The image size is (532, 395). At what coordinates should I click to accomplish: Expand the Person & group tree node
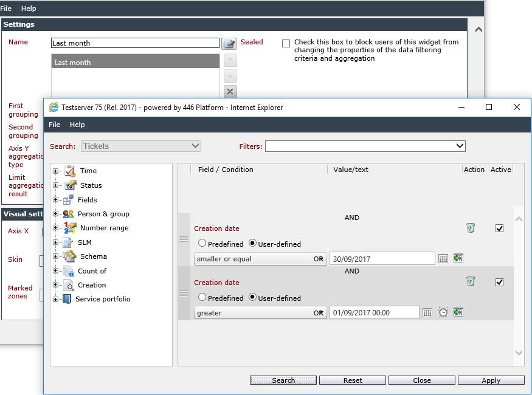(56, 214)
